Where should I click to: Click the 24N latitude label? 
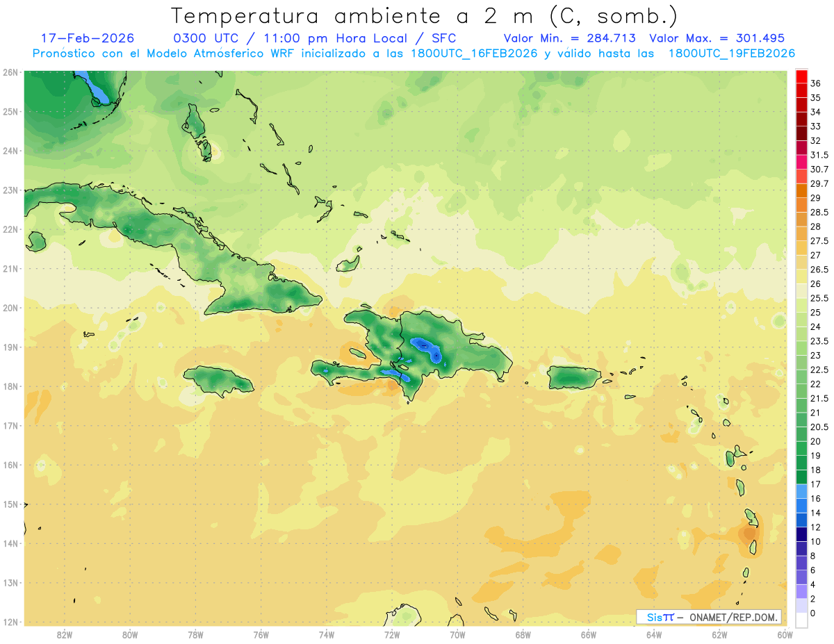10,151
